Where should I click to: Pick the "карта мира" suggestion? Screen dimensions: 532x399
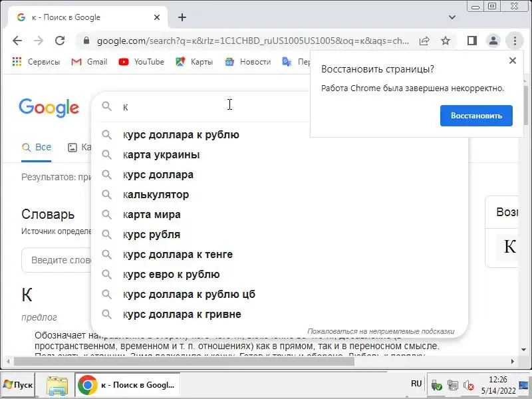(152, 215)
